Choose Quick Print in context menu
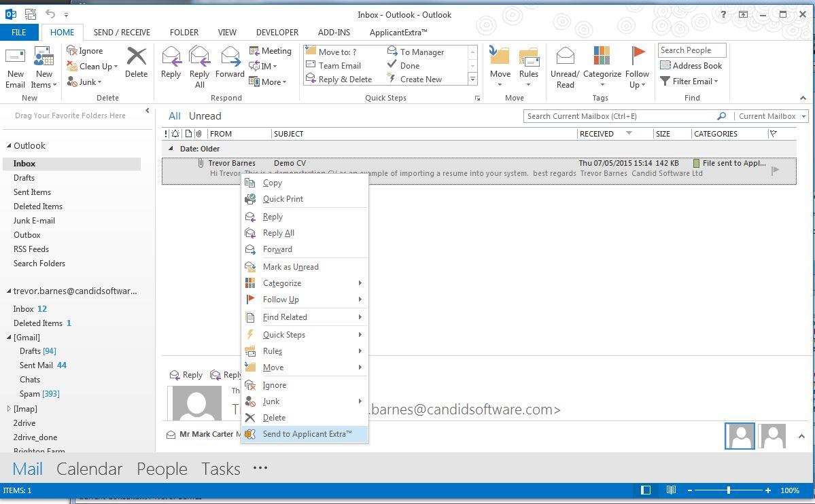Viewport: 815px width, 504px height. pyautogui.click(x=305, y=198)
